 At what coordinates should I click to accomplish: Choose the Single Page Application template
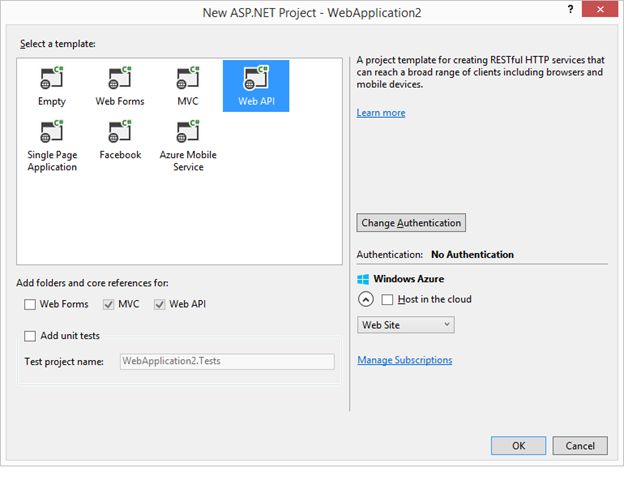[x=52, y=146]
